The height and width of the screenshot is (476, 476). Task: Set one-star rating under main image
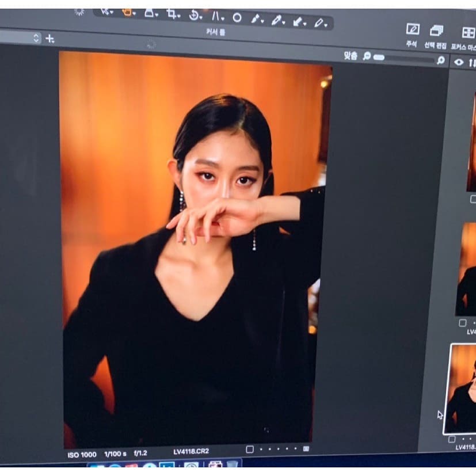coord(261,449)
